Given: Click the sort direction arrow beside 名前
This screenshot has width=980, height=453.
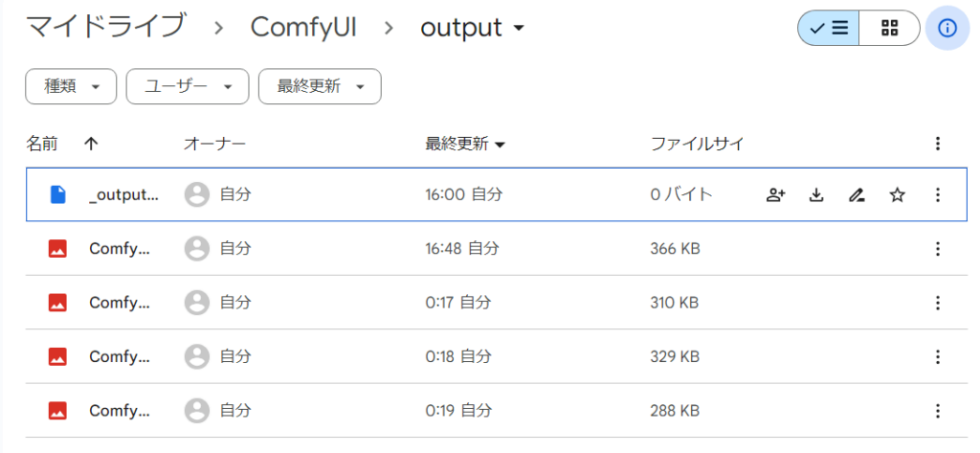Looking at the screenshot, I should pos(91,144).
